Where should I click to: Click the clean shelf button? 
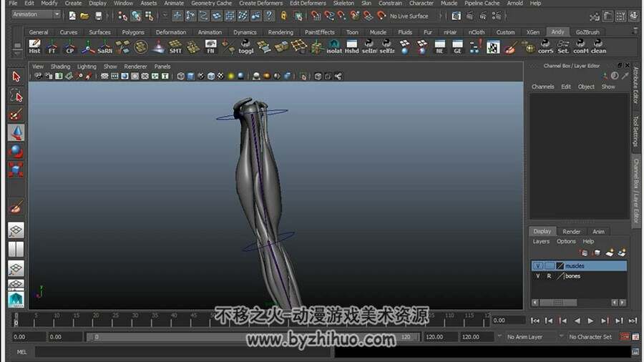(x=598, y=47)
